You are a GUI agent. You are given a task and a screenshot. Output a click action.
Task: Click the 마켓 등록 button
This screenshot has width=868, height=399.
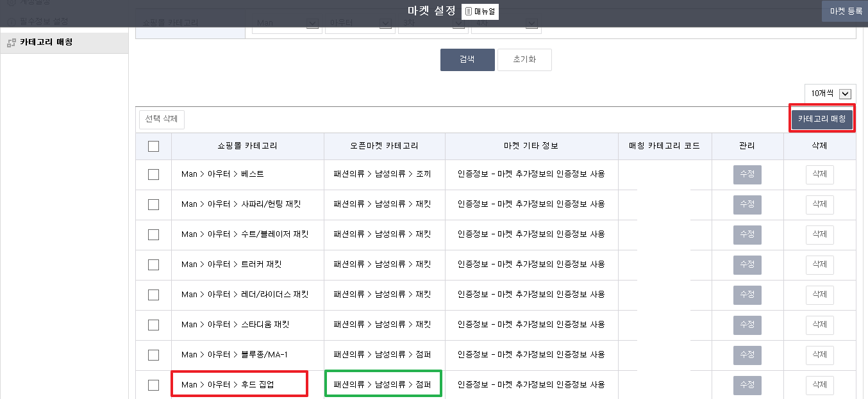(x=846, y=12)
